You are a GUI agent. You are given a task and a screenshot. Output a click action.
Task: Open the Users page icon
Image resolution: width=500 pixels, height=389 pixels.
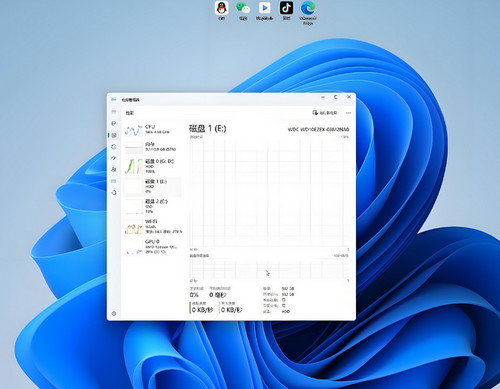click(114, 169)
